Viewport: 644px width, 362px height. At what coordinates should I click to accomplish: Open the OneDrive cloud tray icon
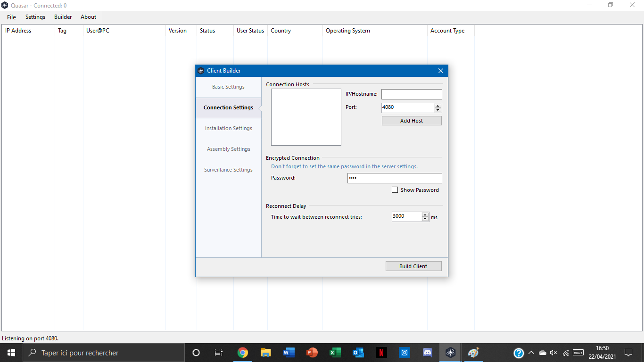click(543, 353)
